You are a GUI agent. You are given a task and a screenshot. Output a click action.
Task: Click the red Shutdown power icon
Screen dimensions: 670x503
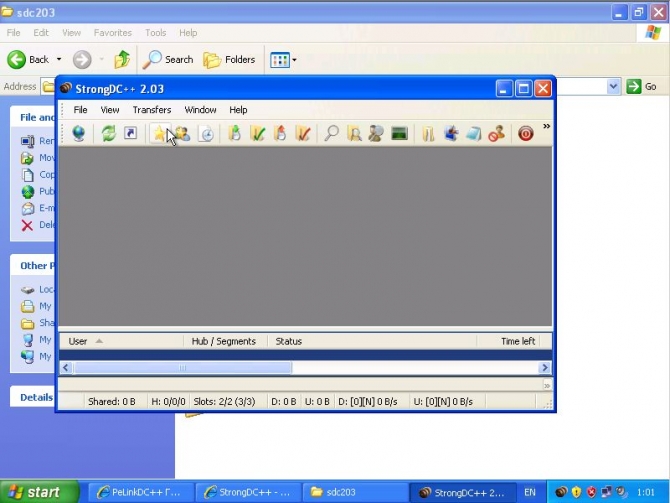click(526, 134)
